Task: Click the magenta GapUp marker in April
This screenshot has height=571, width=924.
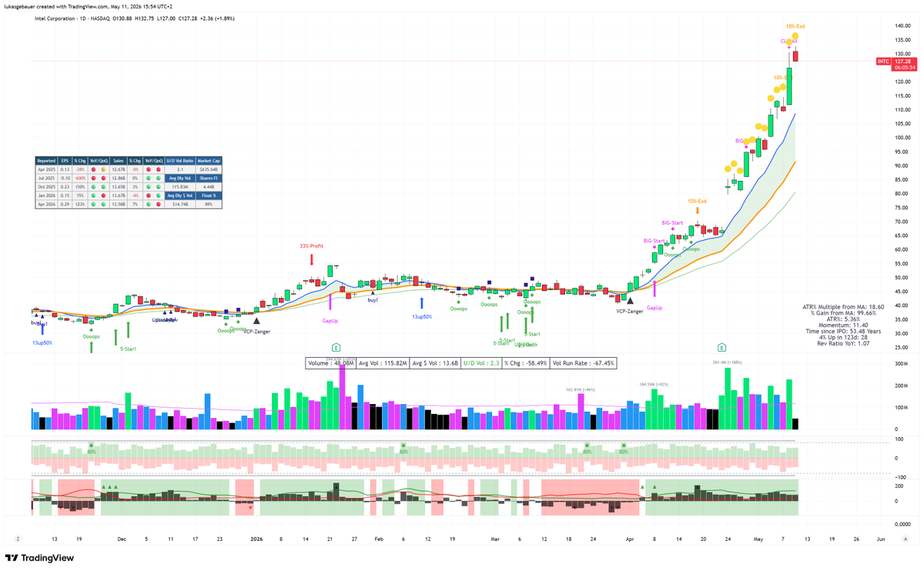Action: pos(654,289)
